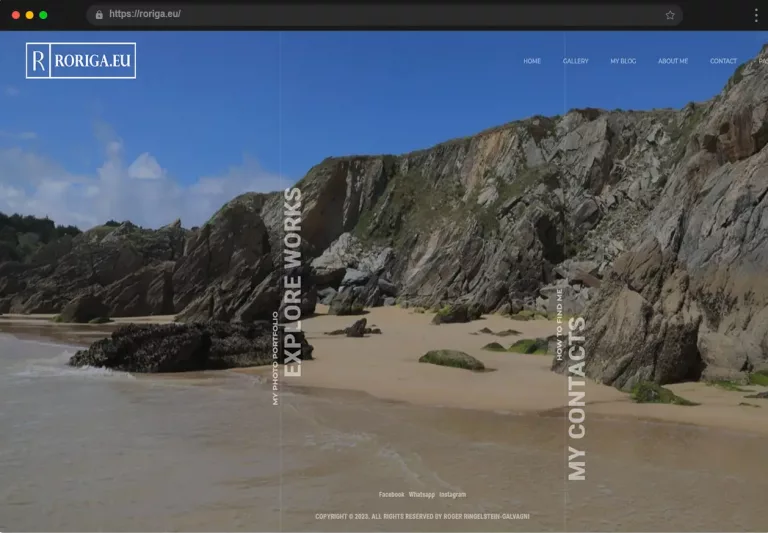Open the Whatsapp footer link
Screen dimensions: 768x533
pos(421,494)
